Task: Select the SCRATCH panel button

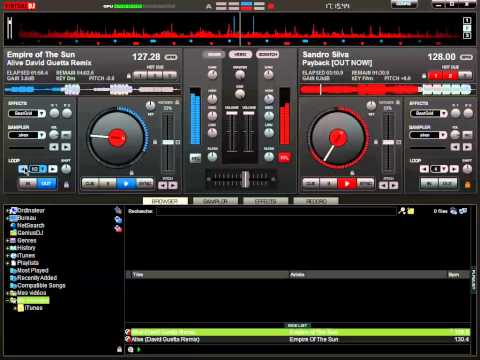Action: tap(267, 54)
